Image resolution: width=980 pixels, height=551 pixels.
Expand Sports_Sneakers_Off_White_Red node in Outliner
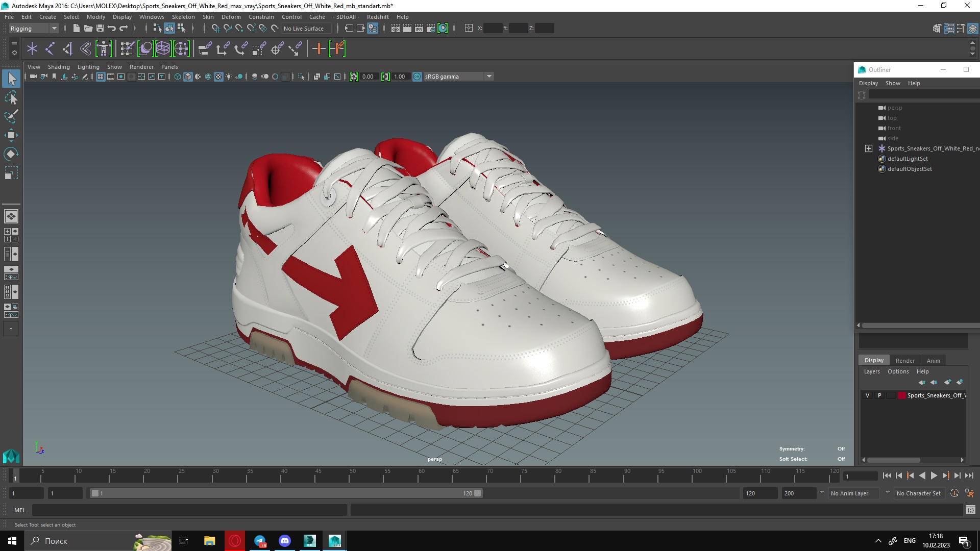point(869,148)
